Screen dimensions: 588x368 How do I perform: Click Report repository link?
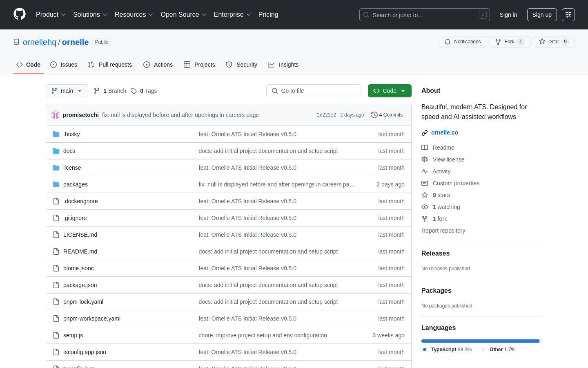(443, 231)
